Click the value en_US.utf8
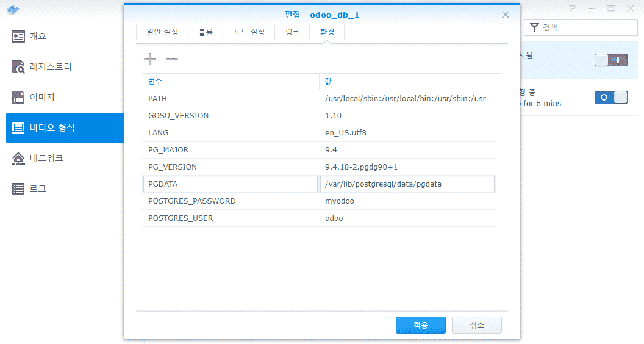Image resolution: width=644 pixels, height=344 pixels. pos(345,133)
